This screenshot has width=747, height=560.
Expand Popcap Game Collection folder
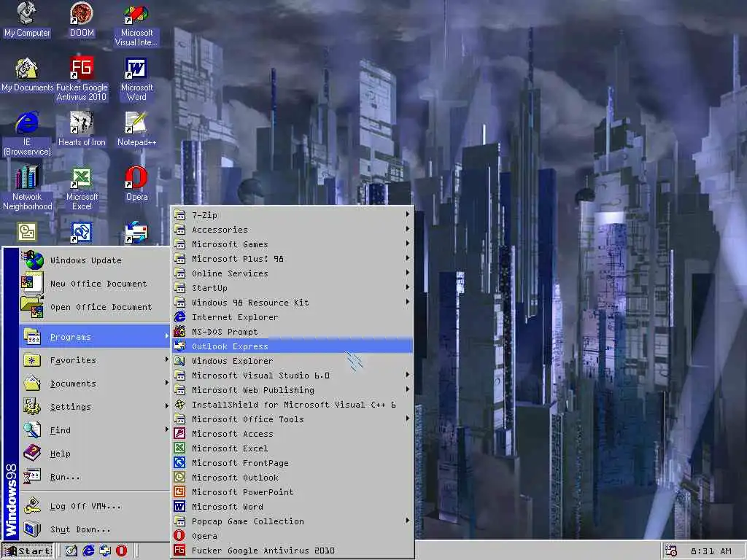293,521
